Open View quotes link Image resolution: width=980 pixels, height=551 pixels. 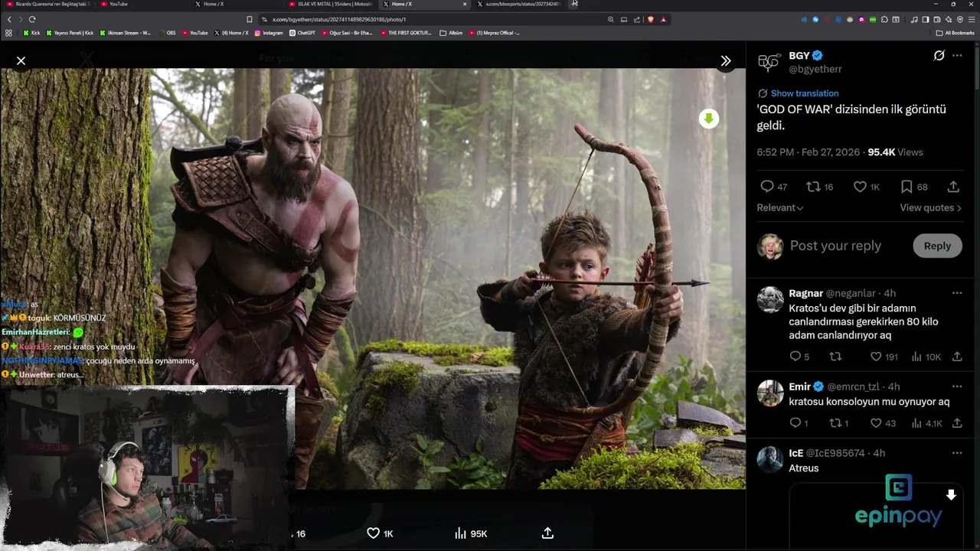tap(930, 208)
